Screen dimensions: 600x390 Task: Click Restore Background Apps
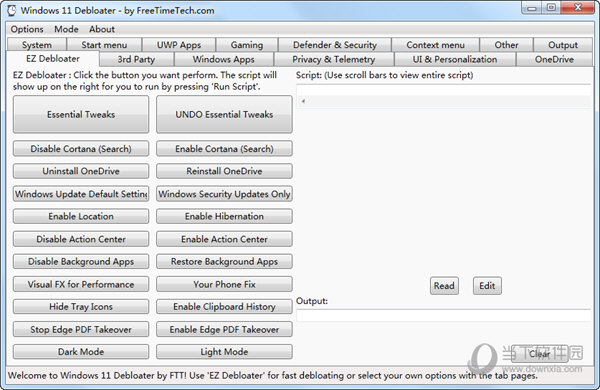point(224,261)
